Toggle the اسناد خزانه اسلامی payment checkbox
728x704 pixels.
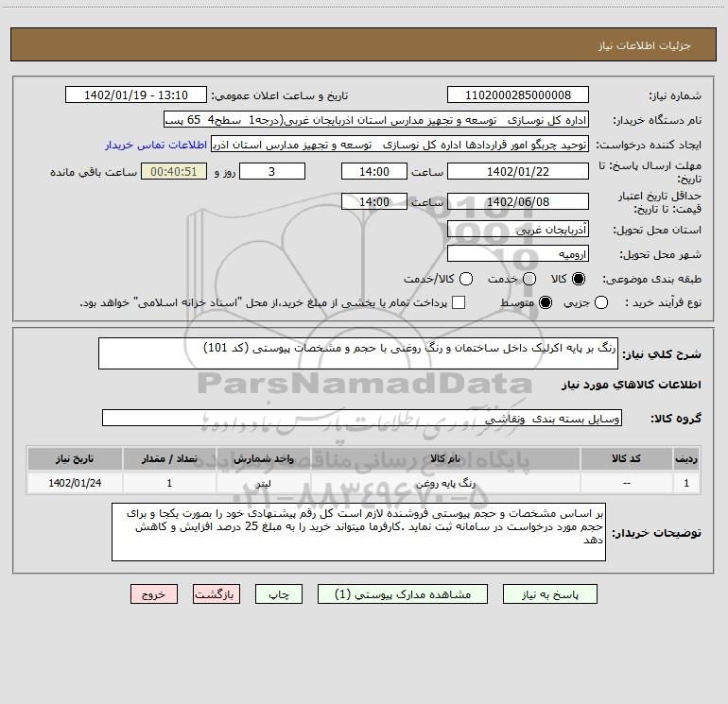click(459, 302)
